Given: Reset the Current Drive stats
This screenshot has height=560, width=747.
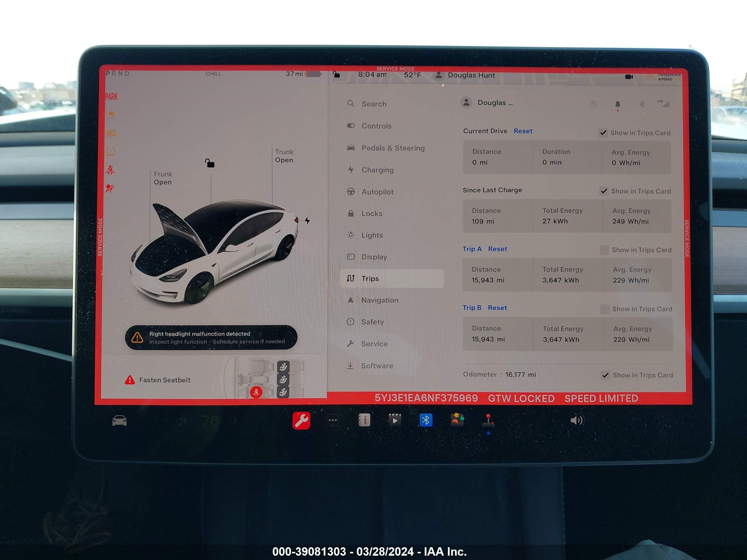Looking at the screenshot, I should pyautogui.click(x=523, y=131).
